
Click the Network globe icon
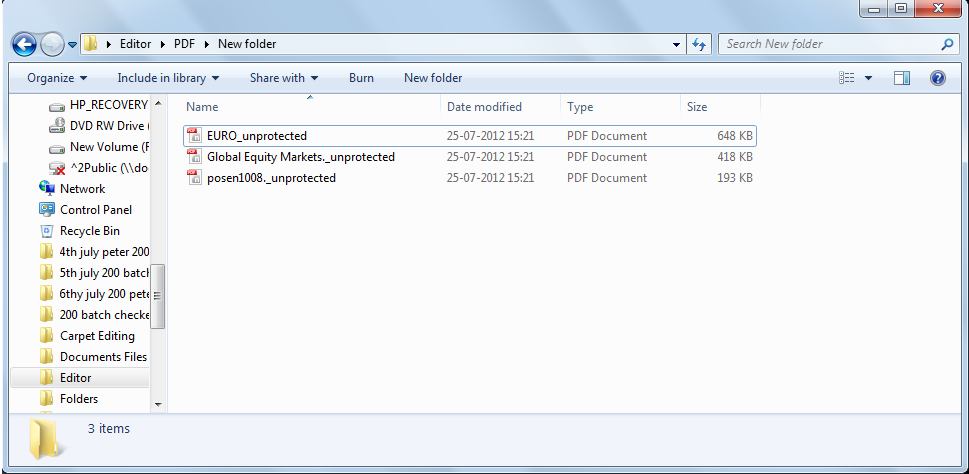[46, 188]
